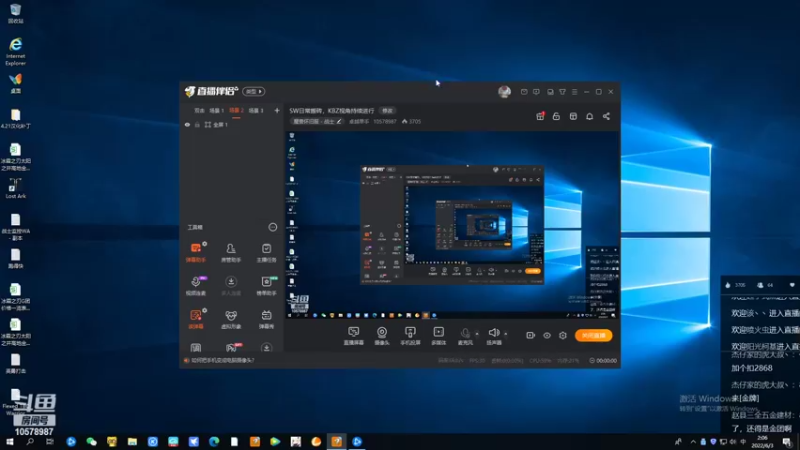Open the gift box with red badge
The height and width of the screenshot is (450, 800).
point(540,116)
